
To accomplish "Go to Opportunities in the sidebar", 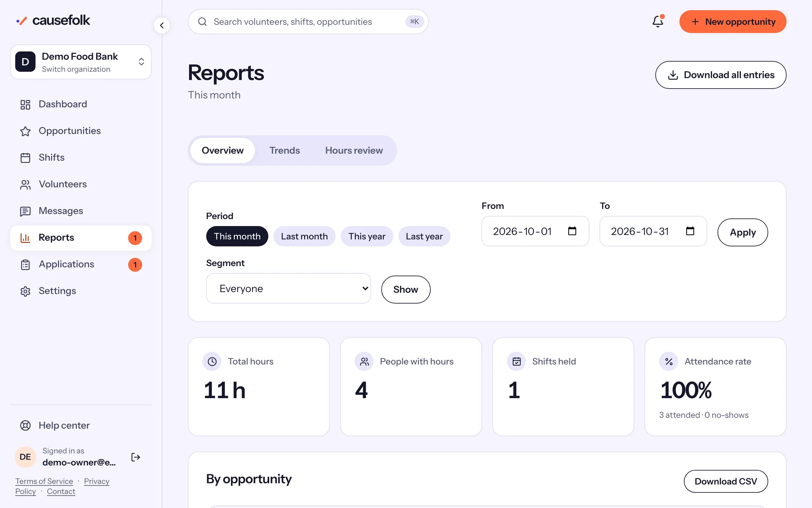I will click(81, 131).
